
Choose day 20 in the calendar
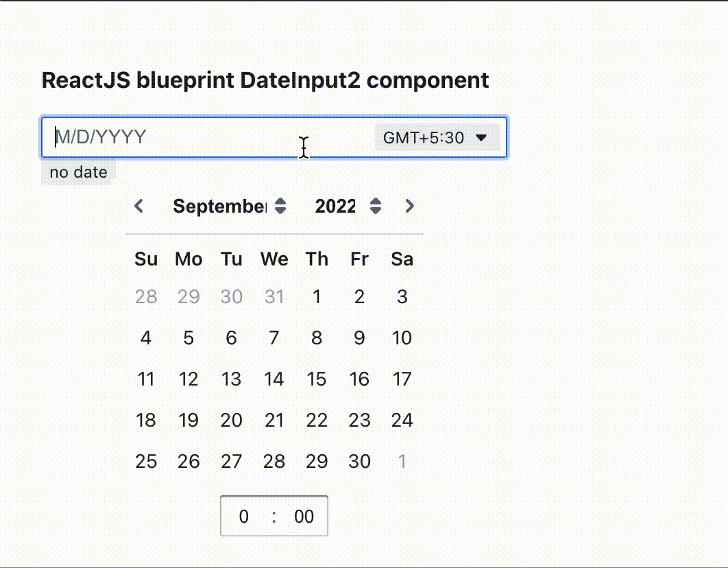tap(231, 420)
